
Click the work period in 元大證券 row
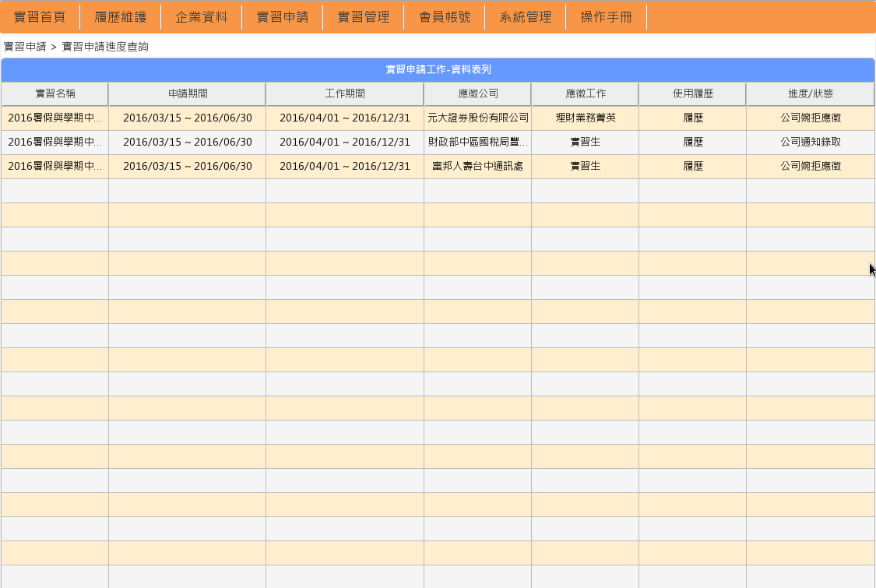[x=345, y=118]
